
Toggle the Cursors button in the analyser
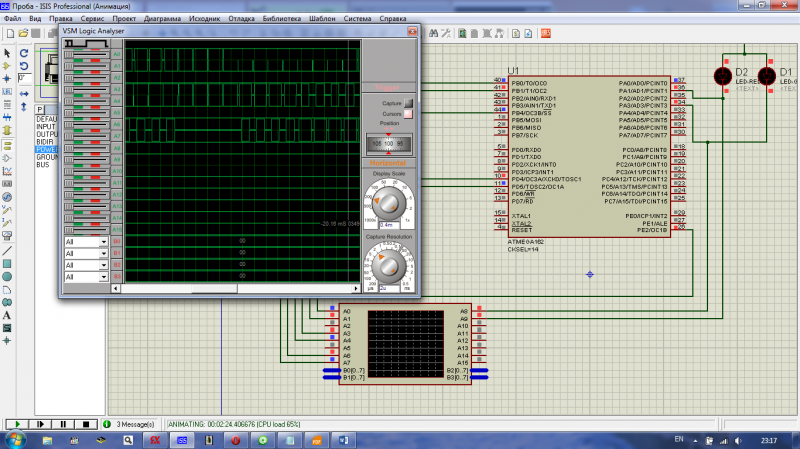pyautogui.click(x=408, y=114)
